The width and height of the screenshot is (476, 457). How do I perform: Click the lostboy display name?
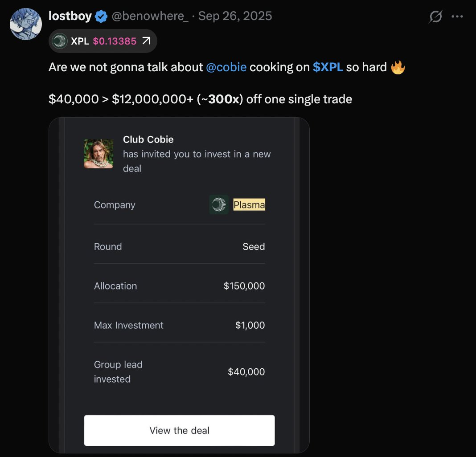click(x=70, y=16)
